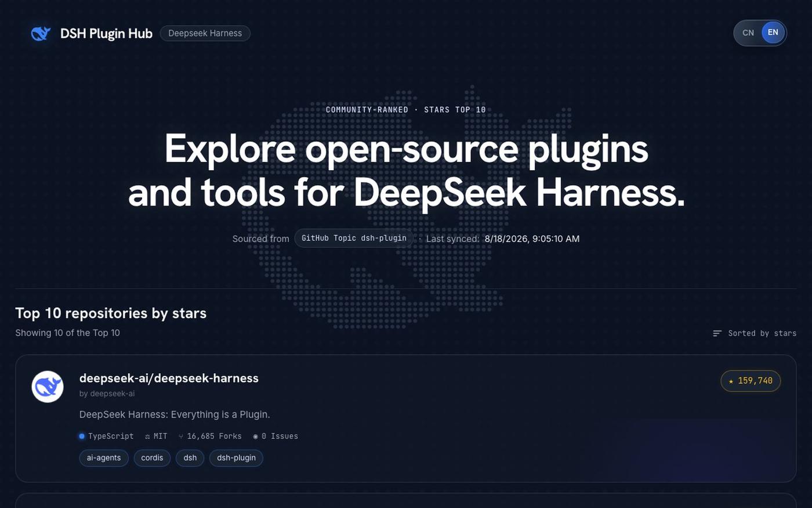Click the MIT license scale icon
This screenshot has height=508, width=812.
coord(147,436)
